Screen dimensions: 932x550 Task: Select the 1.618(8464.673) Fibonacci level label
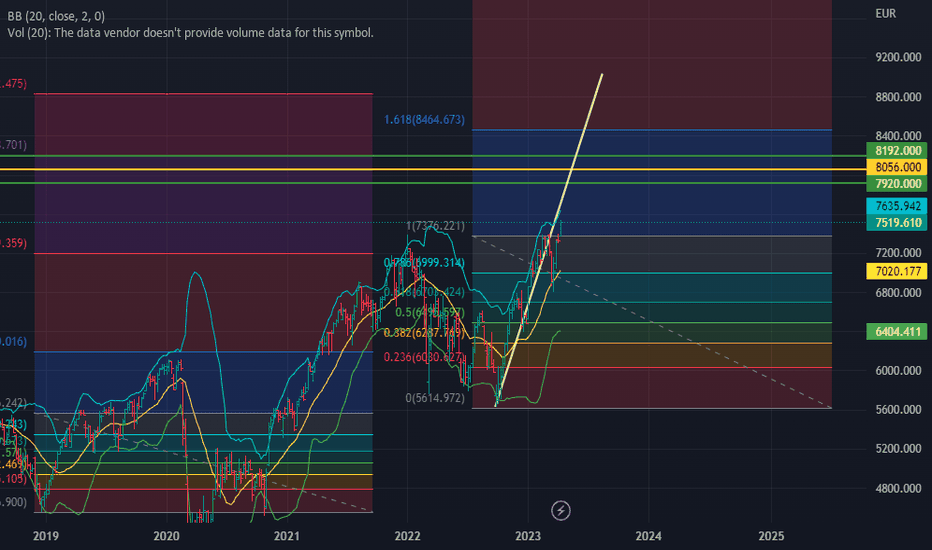(424, 120)
